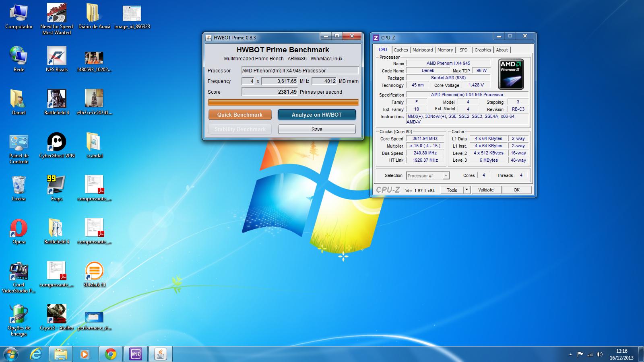Click Core Speed value 3611.94 MHz
Screen dimensions: 644x362
[x=425, y=138]
